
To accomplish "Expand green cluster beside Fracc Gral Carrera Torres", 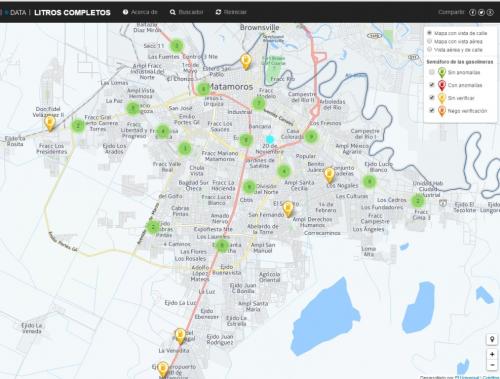I will (78, 126).
